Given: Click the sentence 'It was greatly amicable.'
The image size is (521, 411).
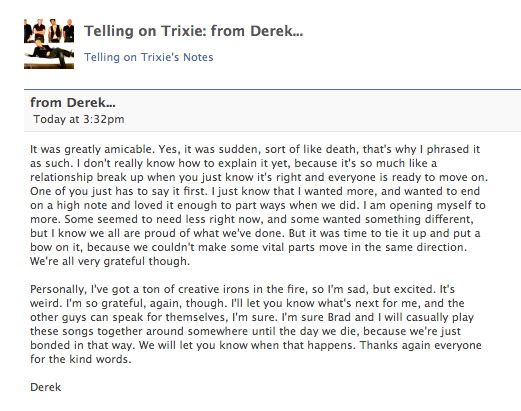Looking at the screenshot, I should click(x=92, y=149).
